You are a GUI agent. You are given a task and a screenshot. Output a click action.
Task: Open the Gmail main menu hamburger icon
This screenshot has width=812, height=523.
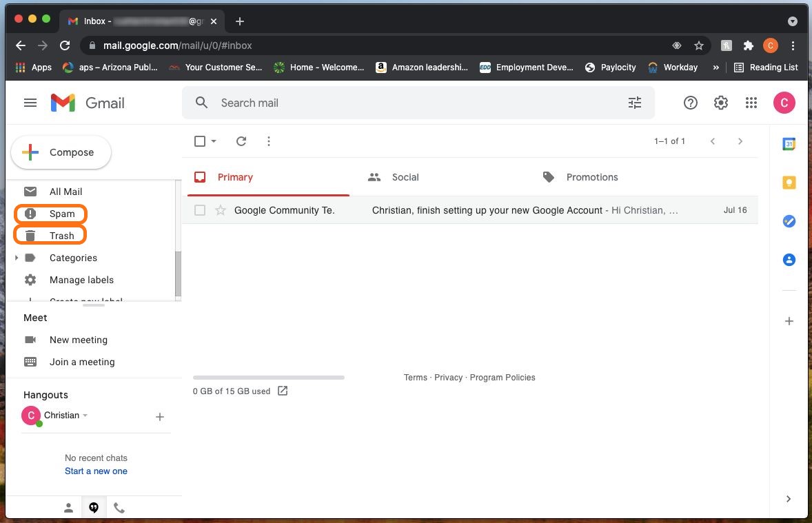30,103
